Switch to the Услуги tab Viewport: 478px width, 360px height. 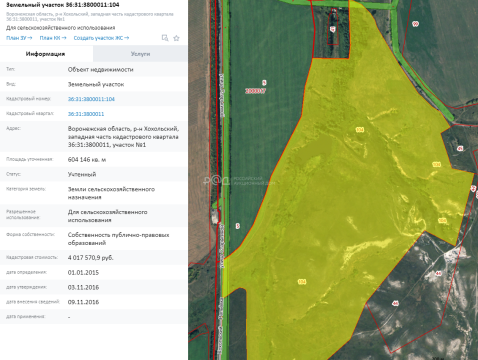click(140, 54)
